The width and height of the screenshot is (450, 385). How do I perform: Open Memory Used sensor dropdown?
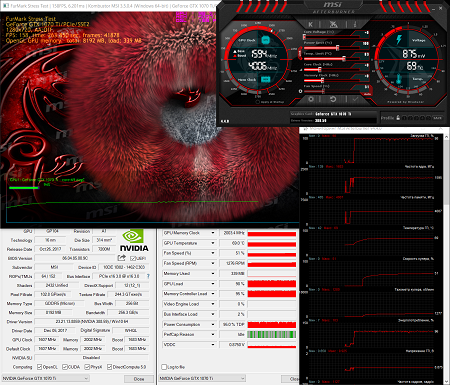213,274
